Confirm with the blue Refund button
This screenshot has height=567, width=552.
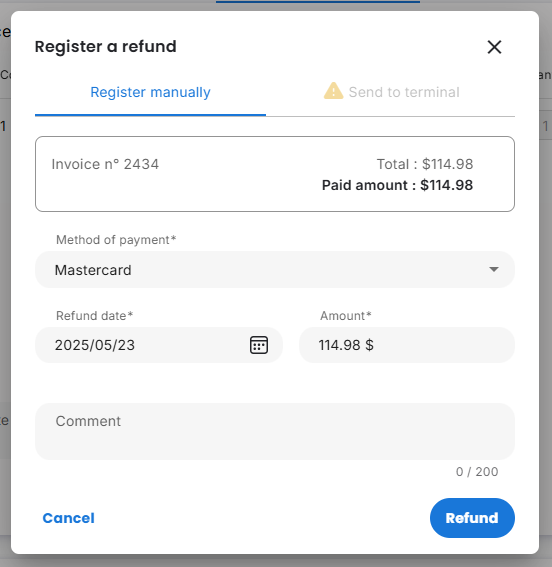[472, 518]
